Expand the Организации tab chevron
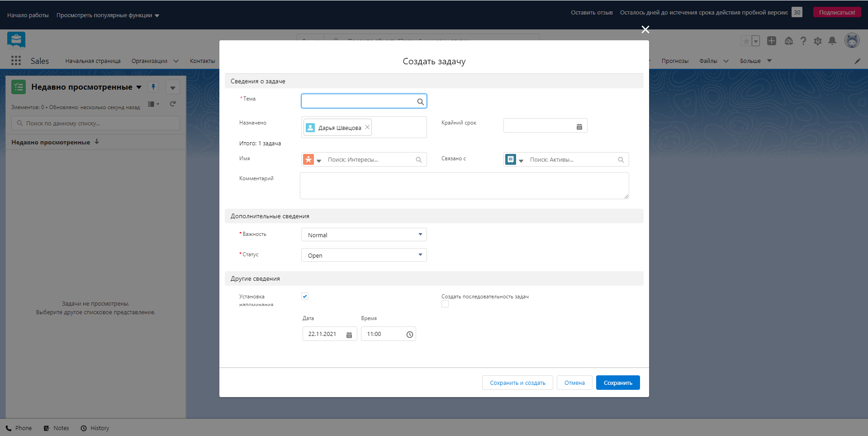Screen dimensions: 868x436 click(176, 61)
